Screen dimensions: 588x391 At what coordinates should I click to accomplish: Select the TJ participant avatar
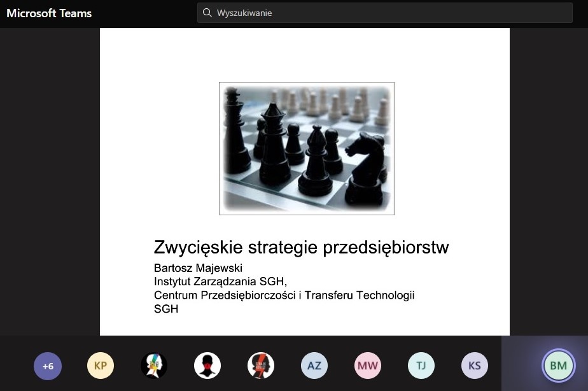pos(421,366)
